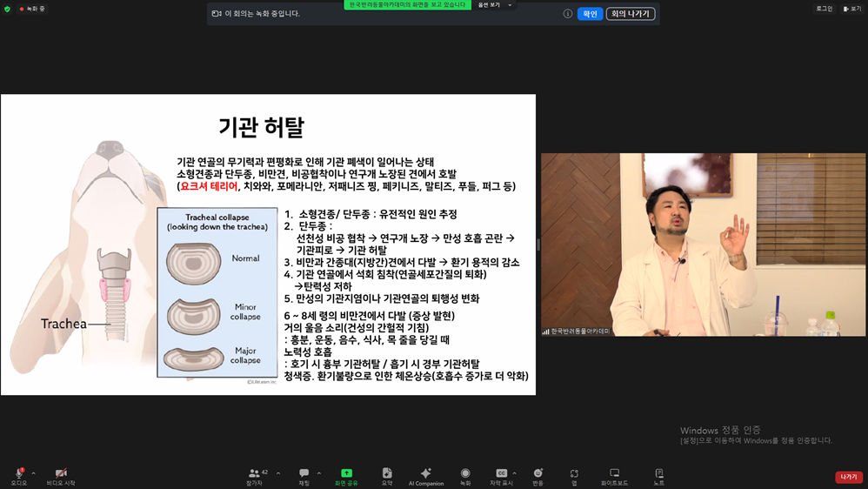This screenshot has height=489, width=868.
Task: Click the blue 확인 button
Action: tap(590, 14)
